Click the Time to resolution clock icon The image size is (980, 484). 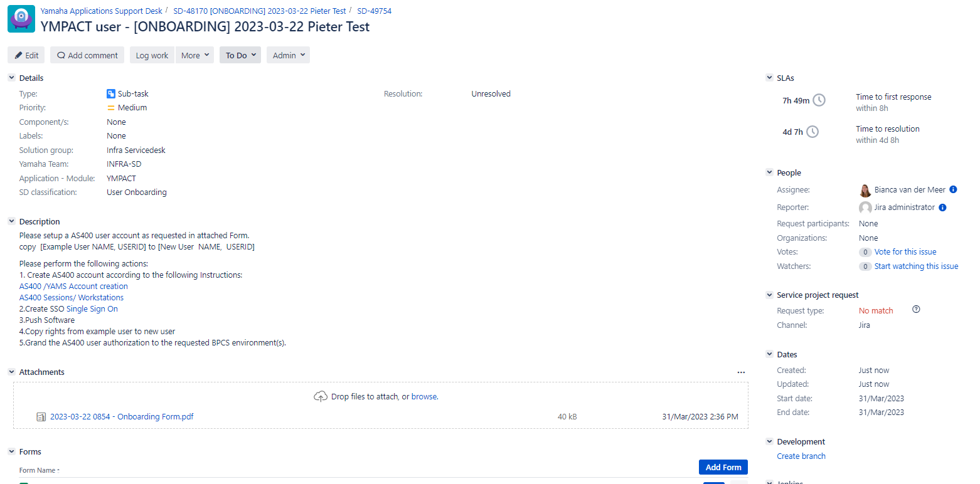pyautogui.click(x=812, y=132)
